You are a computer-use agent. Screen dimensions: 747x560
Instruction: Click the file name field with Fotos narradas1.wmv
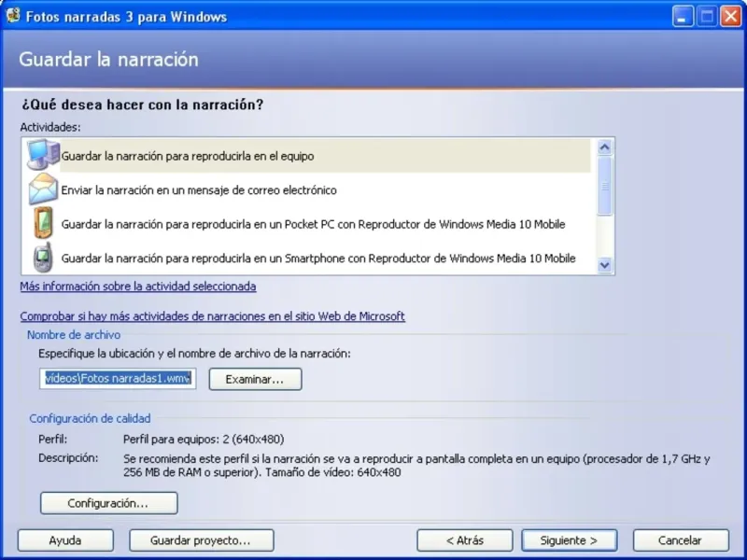coord(118,378)
